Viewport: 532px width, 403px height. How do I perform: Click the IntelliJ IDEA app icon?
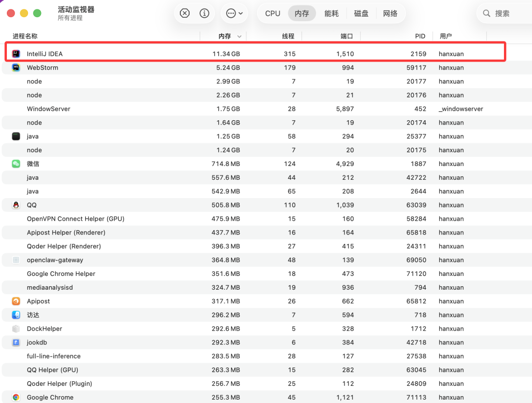coord(16,54)
